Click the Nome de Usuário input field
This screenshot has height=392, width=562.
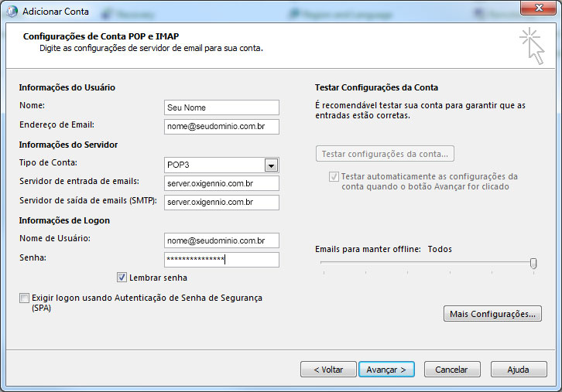pos(221,240)
